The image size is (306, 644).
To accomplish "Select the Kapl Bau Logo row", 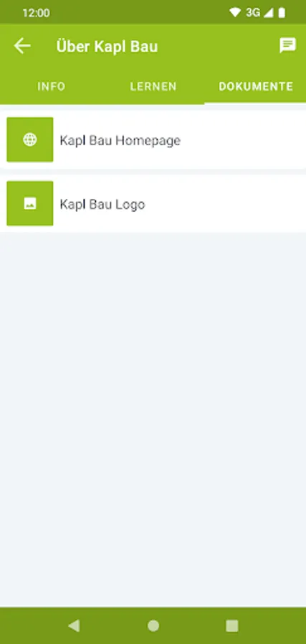I will 153,203.
